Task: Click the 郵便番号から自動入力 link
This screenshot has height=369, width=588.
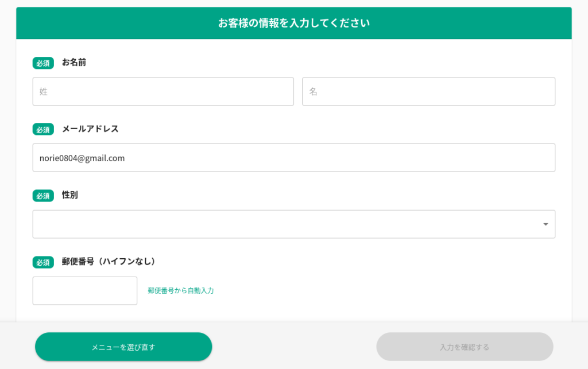Action: point(181,291)
